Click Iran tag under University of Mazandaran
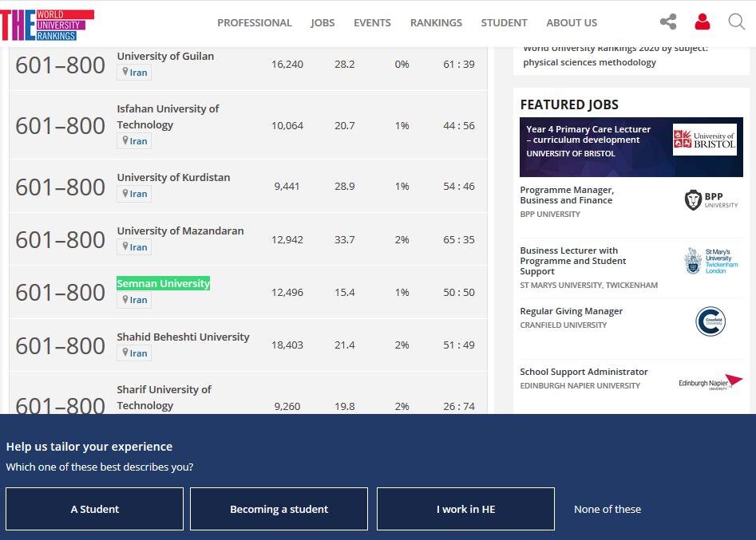Viewport: 756px width, 540px height. click(x=134, y=247)
